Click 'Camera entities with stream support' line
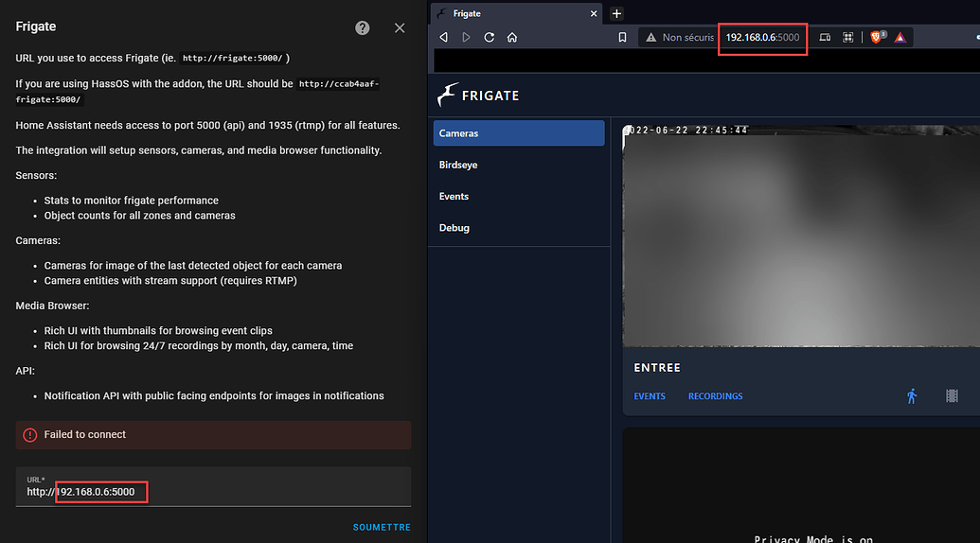Image resolution: width=980 pixels, height=543 pixels. click(170, 281)
